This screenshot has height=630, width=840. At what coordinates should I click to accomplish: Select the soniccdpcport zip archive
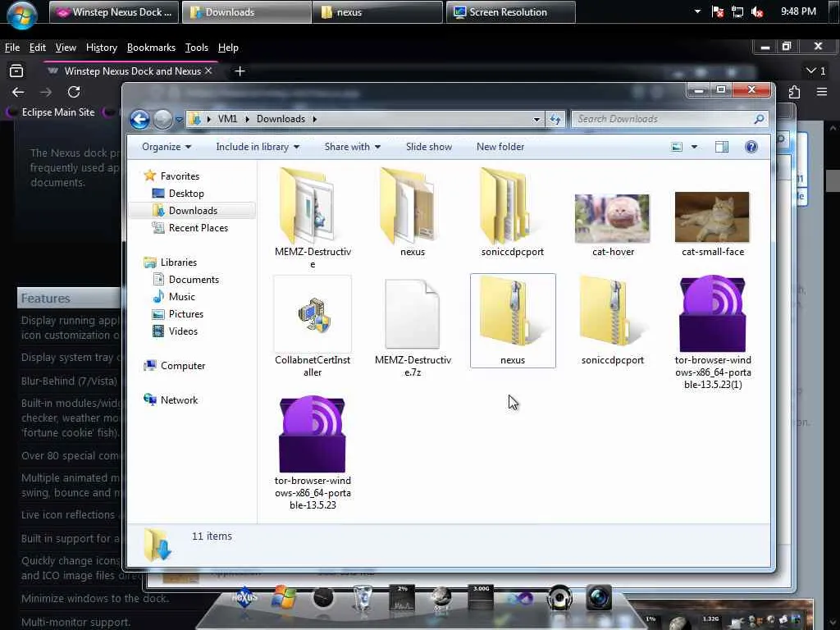pyautogui.click(x=612, y=321)
